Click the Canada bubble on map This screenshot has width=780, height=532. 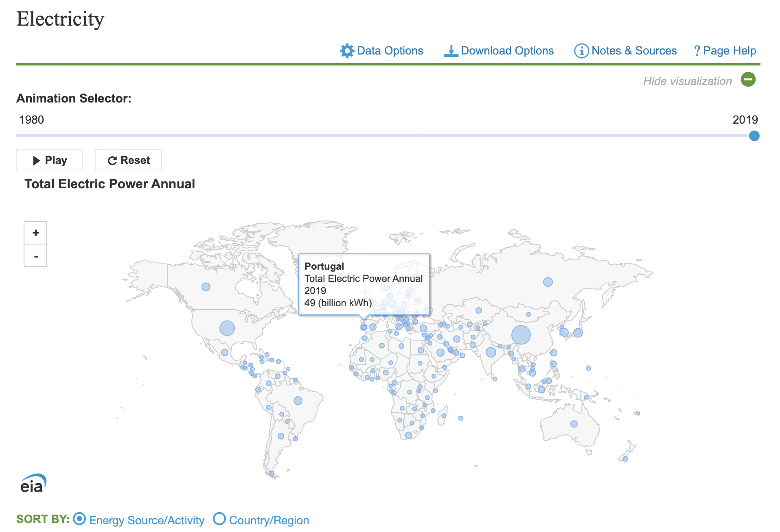(206, 287)
